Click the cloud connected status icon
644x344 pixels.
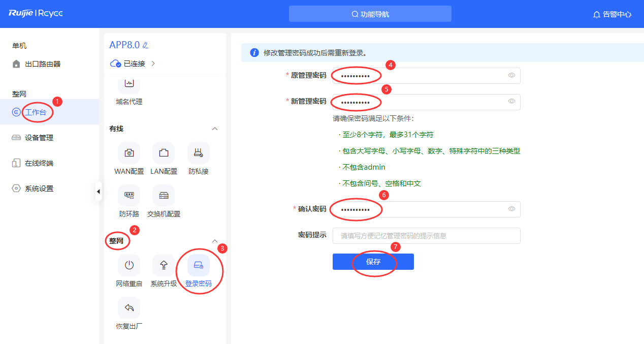pos(115,64)
